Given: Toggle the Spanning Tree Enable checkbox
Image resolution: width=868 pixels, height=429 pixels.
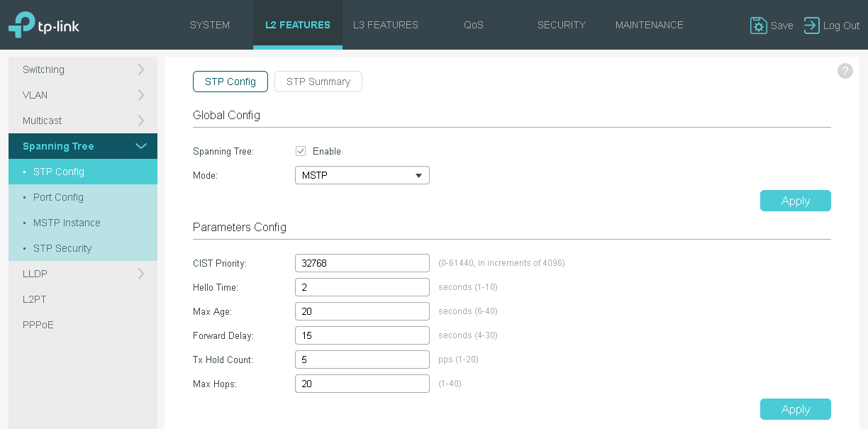Looking at the screenshot, I should 301,151.
